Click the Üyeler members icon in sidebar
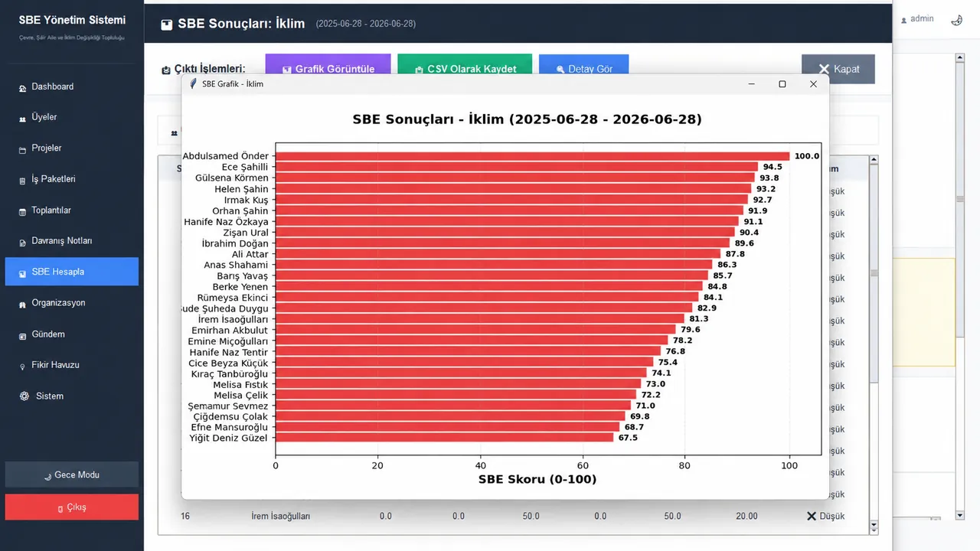 22,119
